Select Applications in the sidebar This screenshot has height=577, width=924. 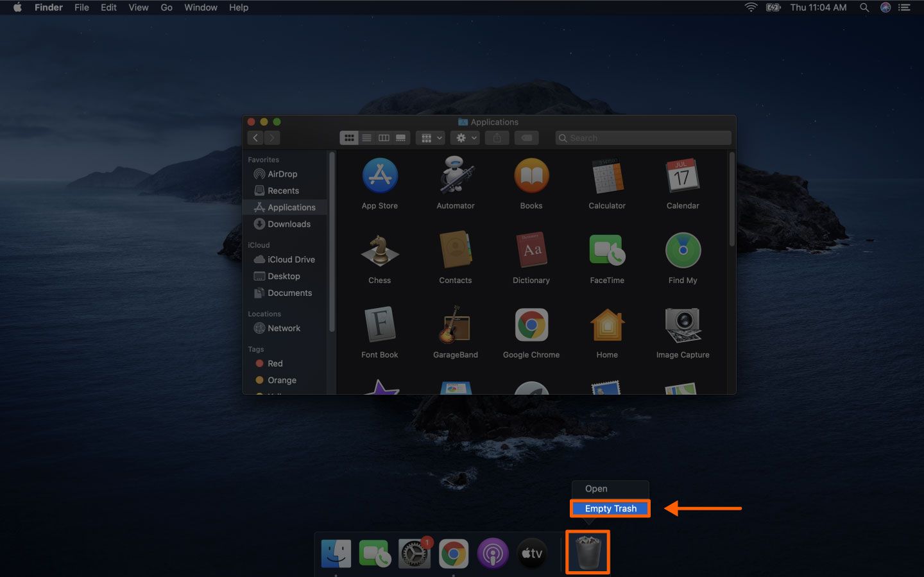285,207
